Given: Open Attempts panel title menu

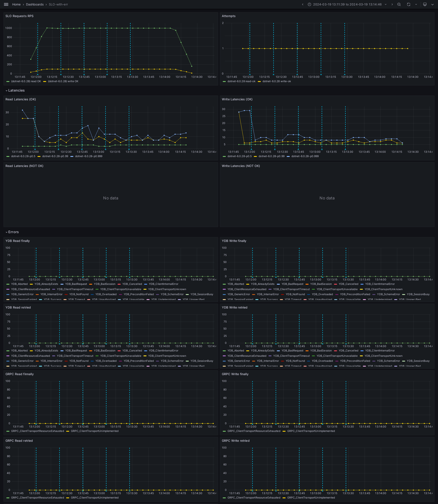Looking at the screenshot, I should click(229, 16).
